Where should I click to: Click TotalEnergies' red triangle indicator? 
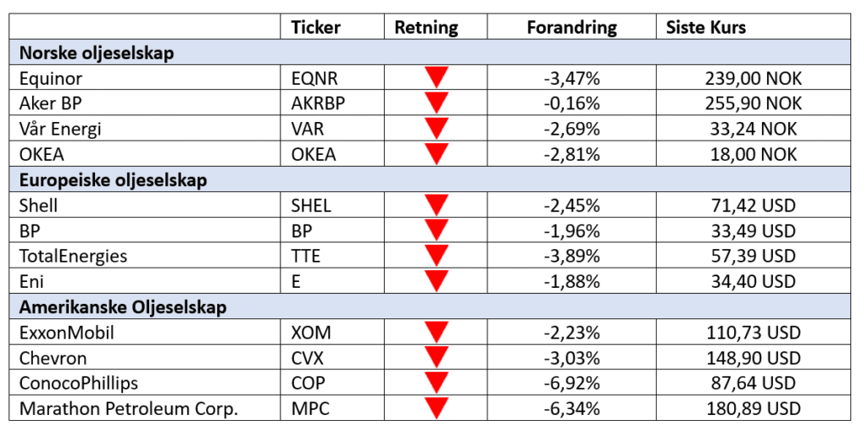tap(437, 257)
